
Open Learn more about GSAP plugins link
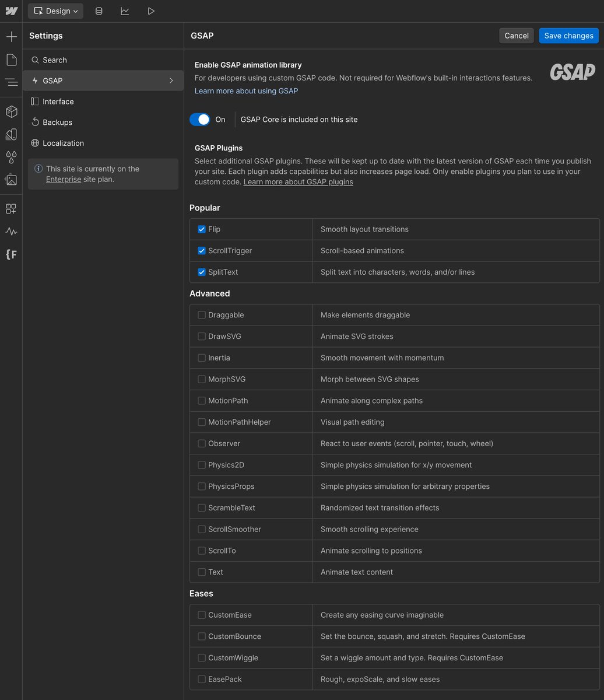tap(299, 182)
